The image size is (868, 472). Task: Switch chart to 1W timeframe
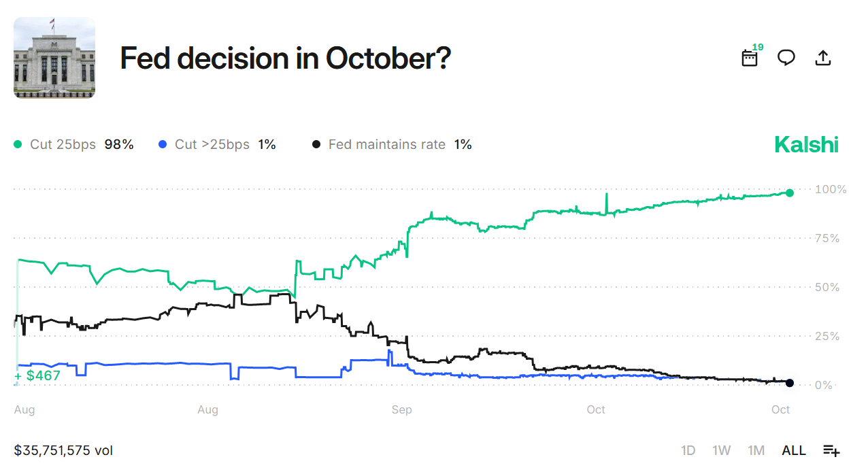coord(722,450)
